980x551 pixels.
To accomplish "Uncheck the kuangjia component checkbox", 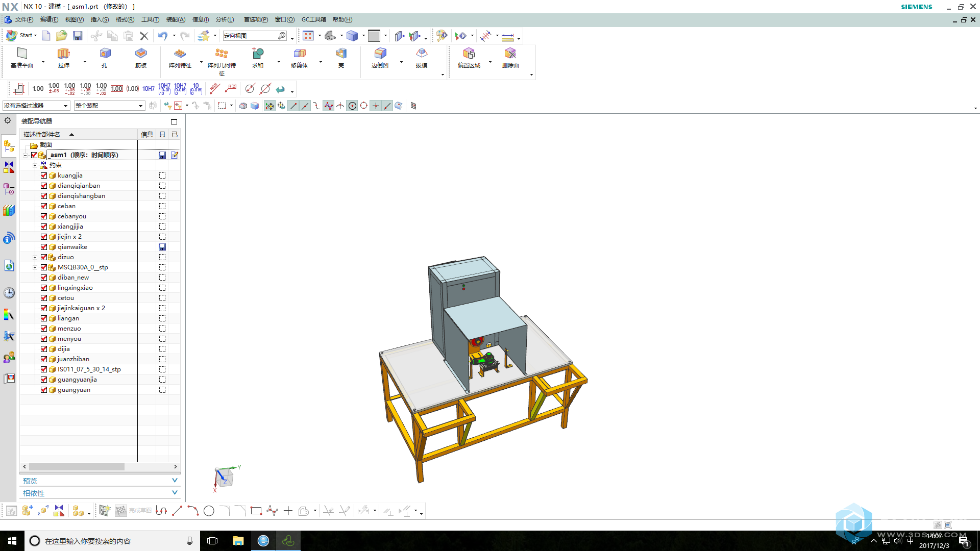I will tap(44, 176).
